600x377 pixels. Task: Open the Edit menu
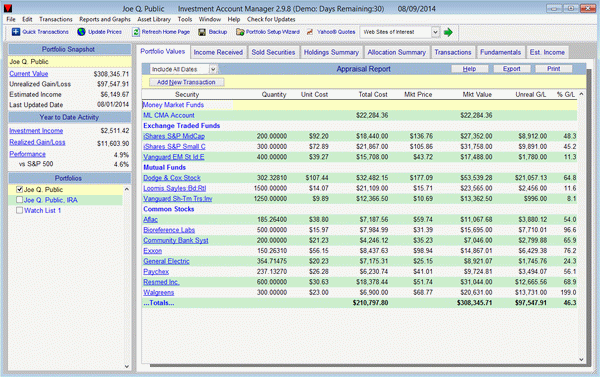coord(27,19)
